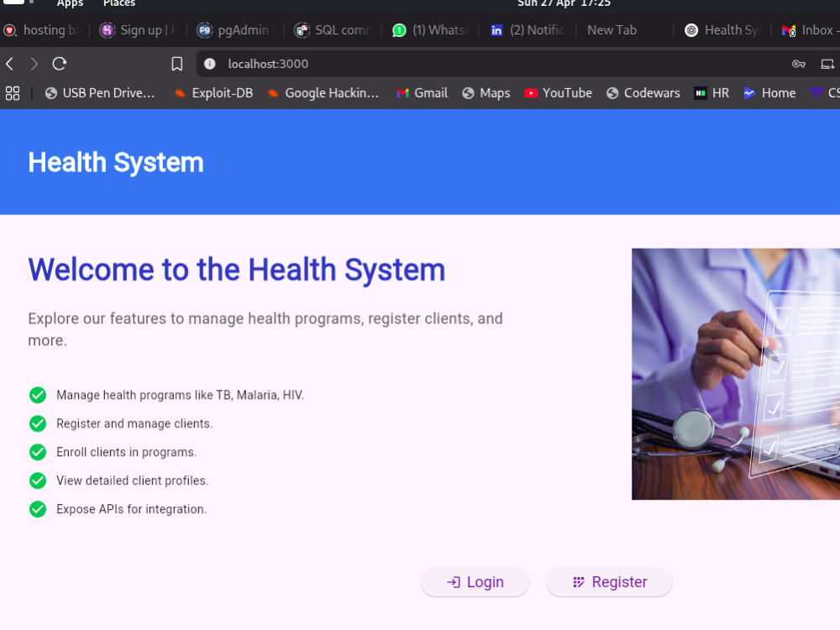Open the apps grid icon in bookmarks bar
The image size is (840, 630).
13,93
